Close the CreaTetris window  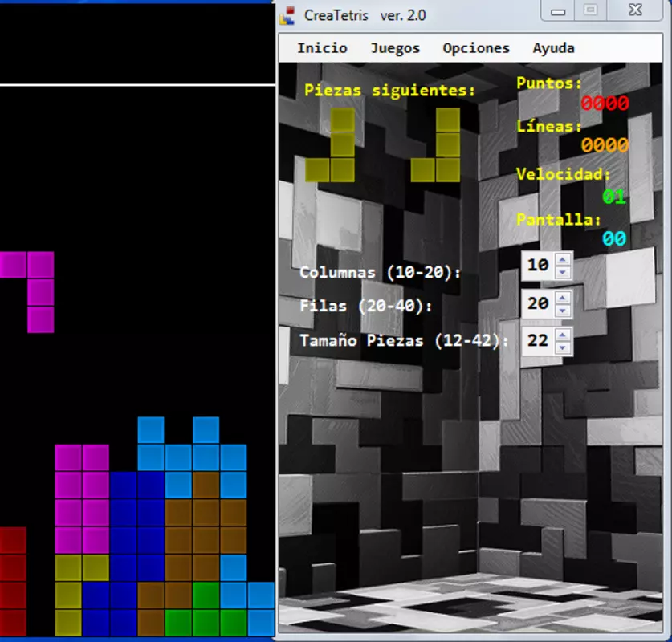(635, 10)
